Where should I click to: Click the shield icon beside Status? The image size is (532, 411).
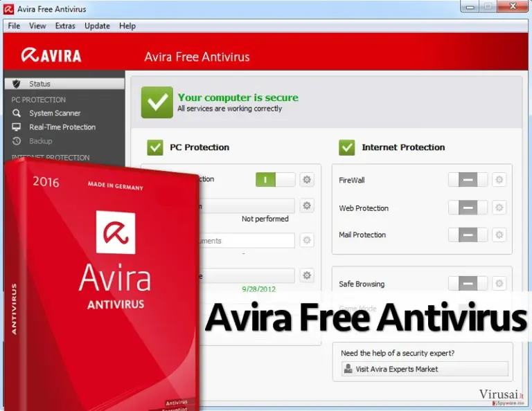(17, 84)
